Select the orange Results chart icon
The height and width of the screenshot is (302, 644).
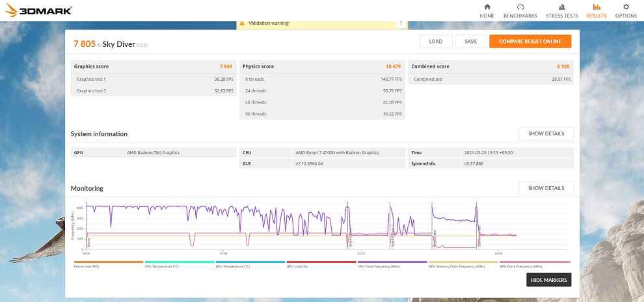pyautogui.click(x=597, y=7)
